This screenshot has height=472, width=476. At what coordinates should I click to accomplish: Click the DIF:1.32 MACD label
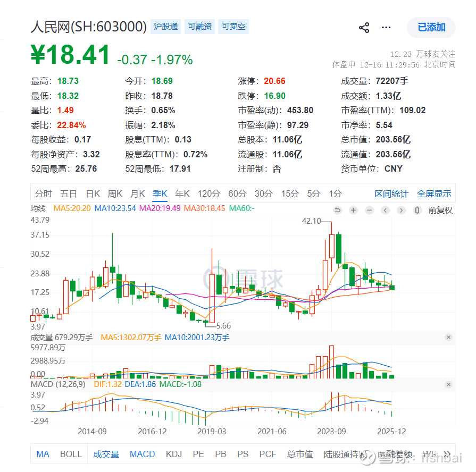[108, 384]
